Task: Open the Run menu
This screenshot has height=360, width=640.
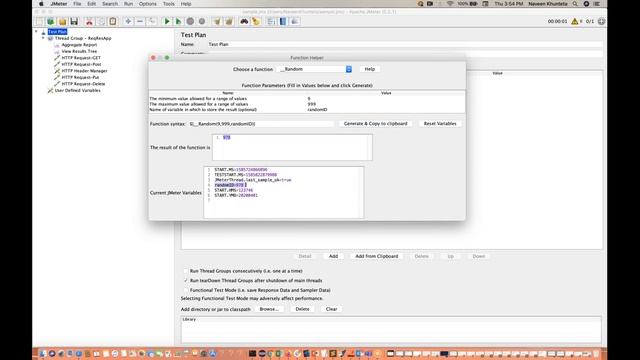Action: tap(128, 4)
